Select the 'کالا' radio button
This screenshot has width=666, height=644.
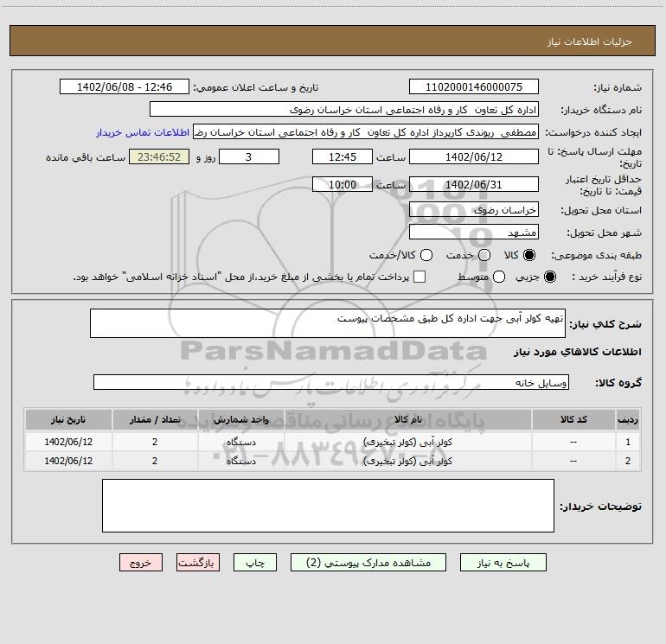pos(529,255)
